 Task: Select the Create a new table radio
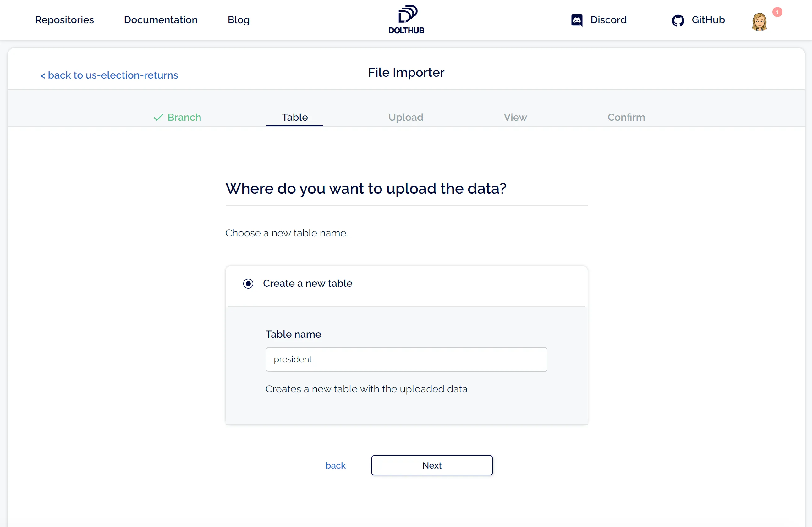(x=248, y=284)
